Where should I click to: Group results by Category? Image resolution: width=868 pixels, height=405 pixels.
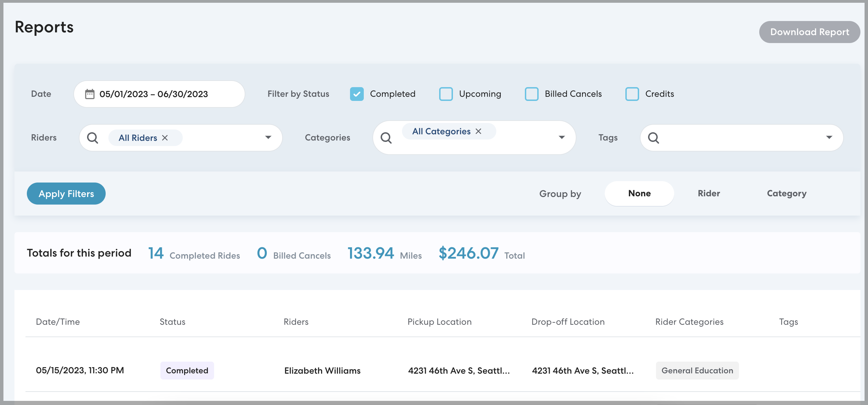pyautogui.click(x=786, y=194)
